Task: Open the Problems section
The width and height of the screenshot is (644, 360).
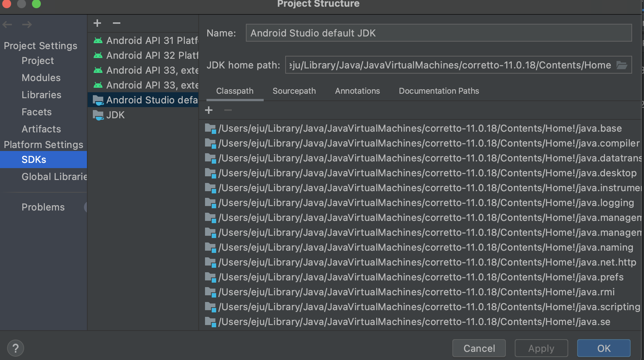Action: point(43,207)
